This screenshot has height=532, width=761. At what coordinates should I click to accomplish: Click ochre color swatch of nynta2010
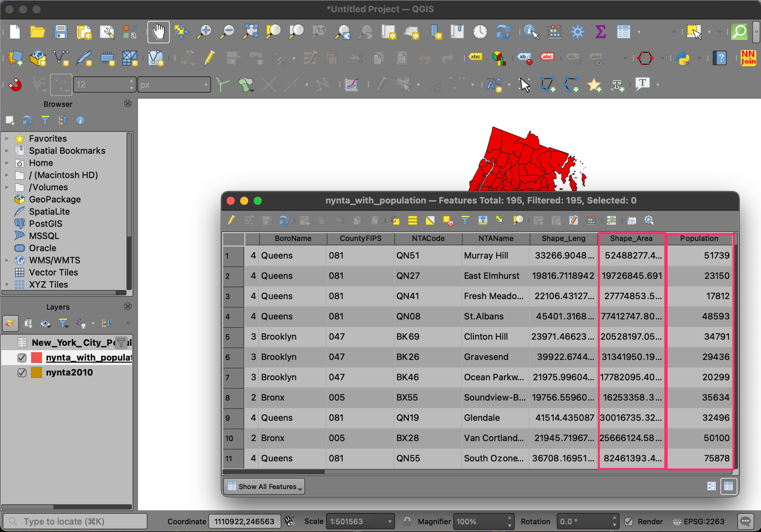[x=37, y=372]
